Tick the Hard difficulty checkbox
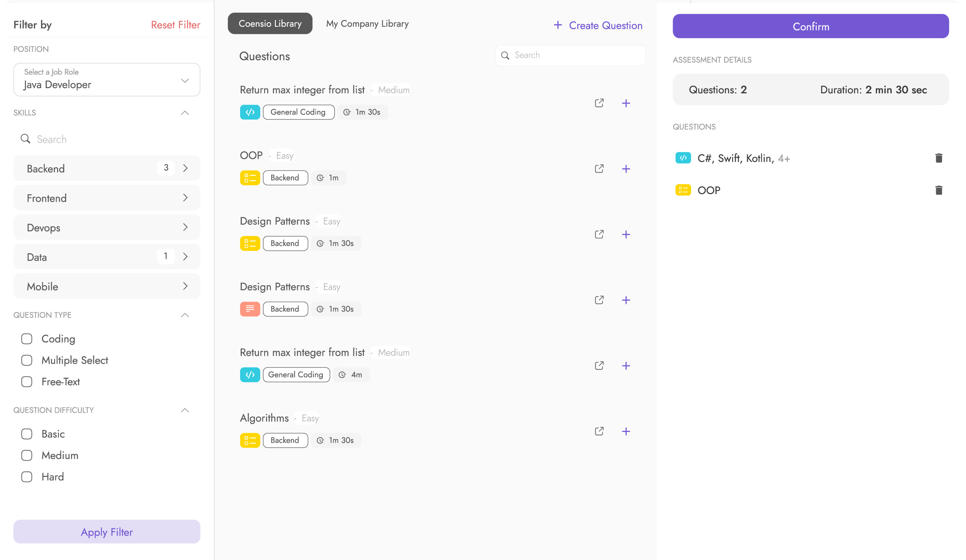The width and height of the screenshot is (966, 560). 27,477
